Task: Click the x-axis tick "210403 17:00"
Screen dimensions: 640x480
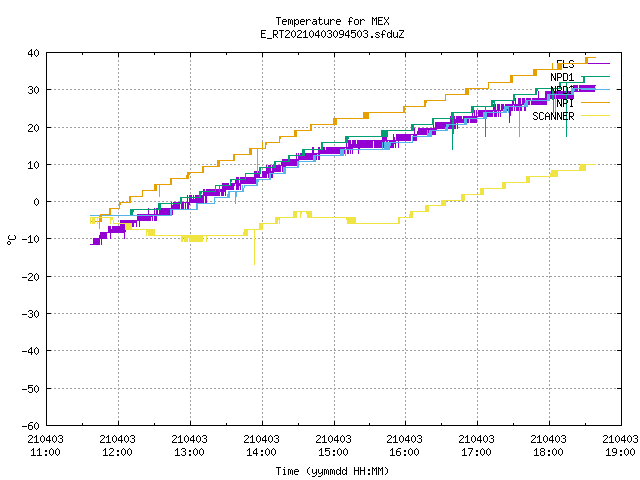Action: [x=477, y=446]
